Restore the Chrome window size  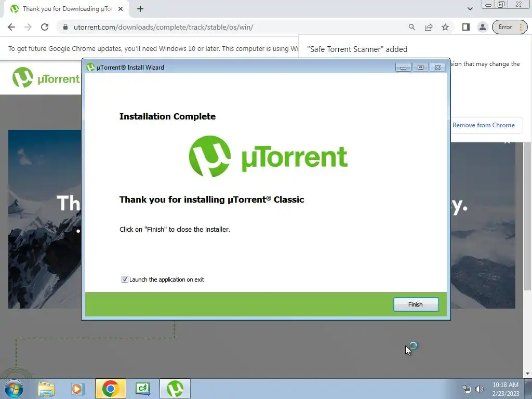[x=501, y=4]
